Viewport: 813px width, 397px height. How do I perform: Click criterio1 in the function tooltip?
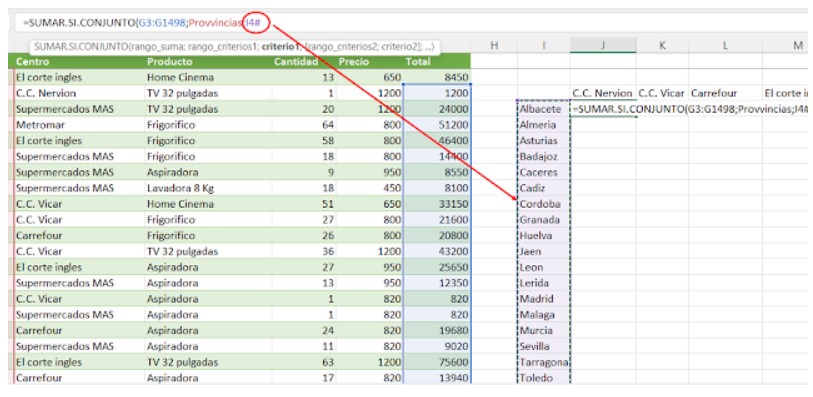click(281, 47)
